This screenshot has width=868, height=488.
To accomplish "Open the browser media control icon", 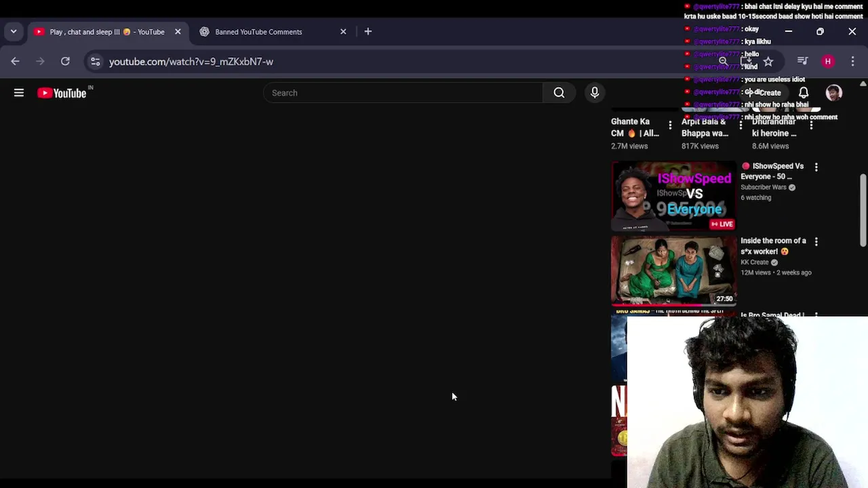I will click(803, 62).
